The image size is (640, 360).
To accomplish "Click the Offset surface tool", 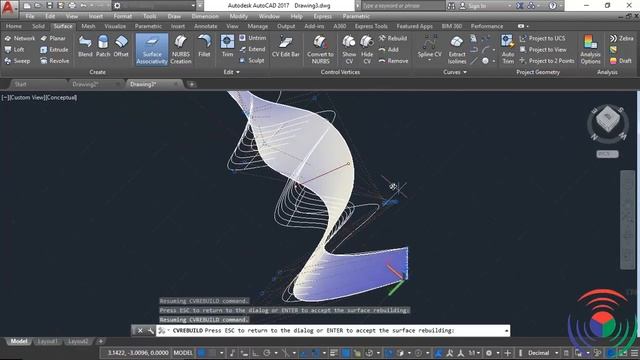I will [121, 46].
